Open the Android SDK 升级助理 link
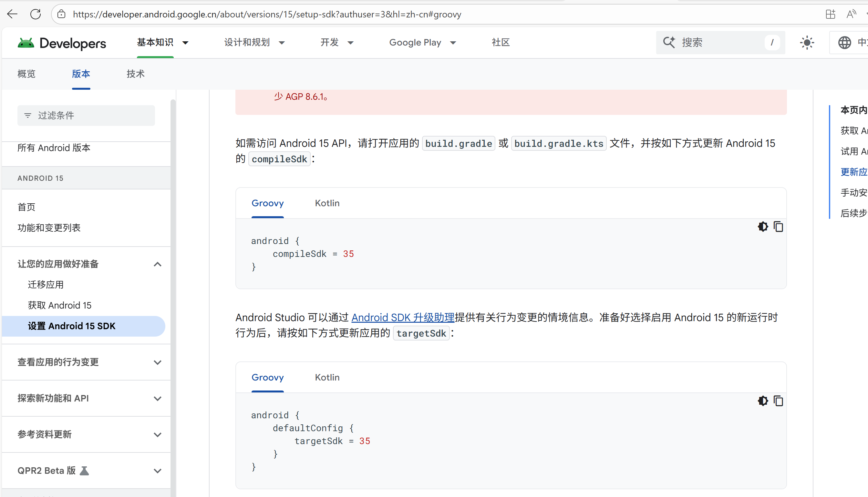Screen dimensions: 868x497 [x=403, y=318]
